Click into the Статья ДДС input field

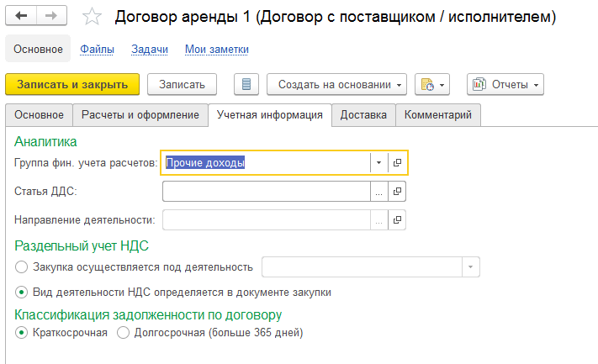click(267, 192)
